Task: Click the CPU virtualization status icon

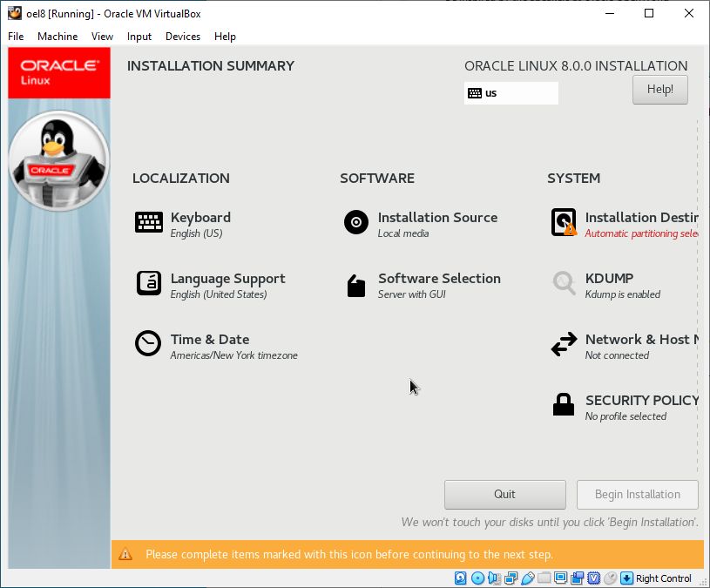Action: [x=593, y=578]
